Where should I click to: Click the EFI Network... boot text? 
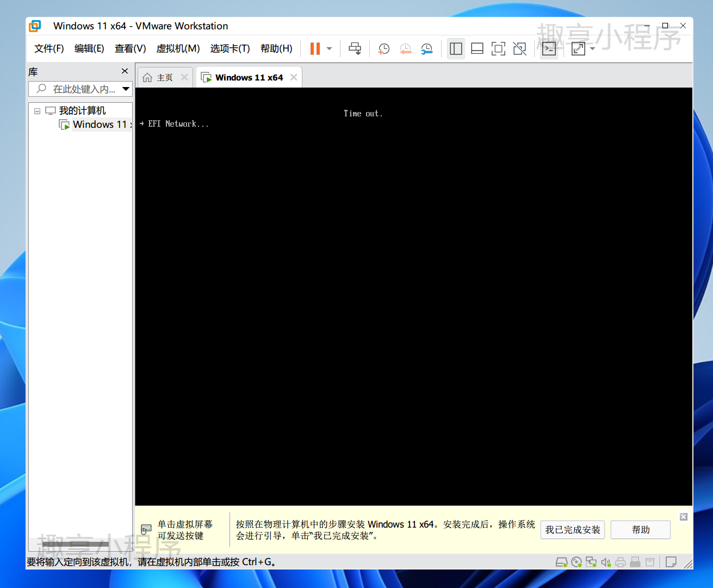[x=178, y=124]
